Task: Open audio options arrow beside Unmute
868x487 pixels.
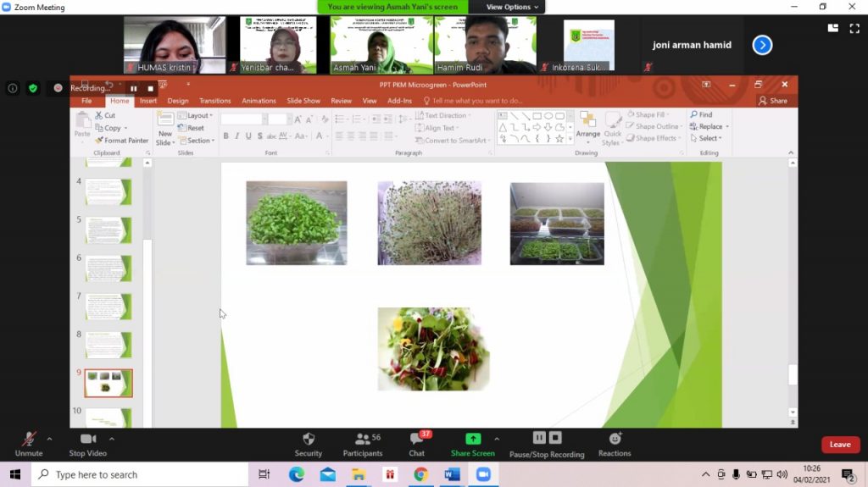Action: [x=49, y=439]
